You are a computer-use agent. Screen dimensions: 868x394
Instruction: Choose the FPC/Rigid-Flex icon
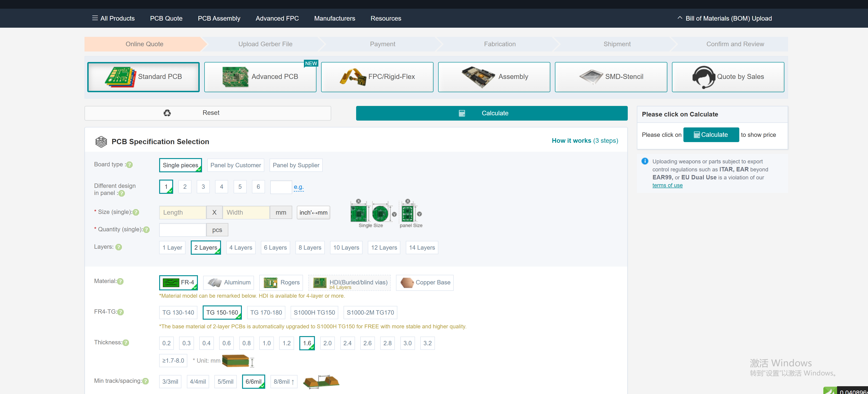click(x=353, y=77)
